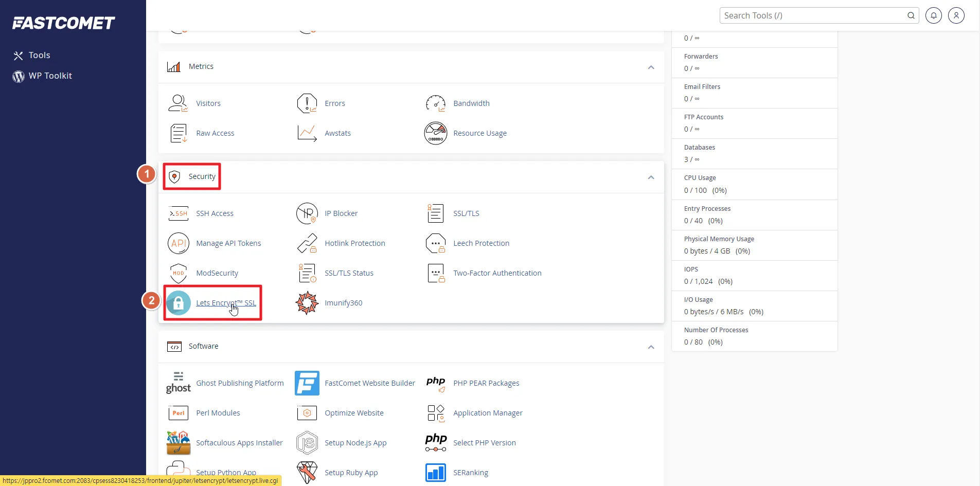980x486 pixels.
Task: Open the Lets Encrypt SSL link
Action: (x=226, y=303)
